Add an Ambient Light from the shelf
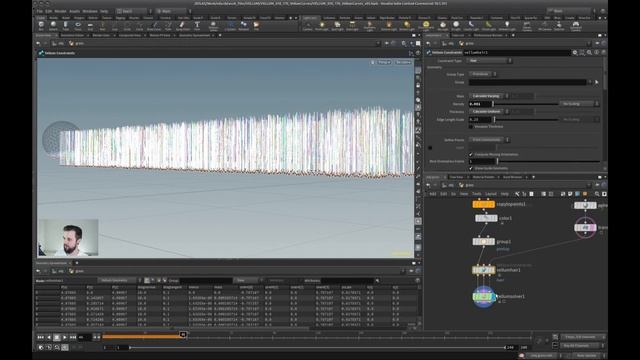This screenshot has width=640, height=360. point(507,26)
